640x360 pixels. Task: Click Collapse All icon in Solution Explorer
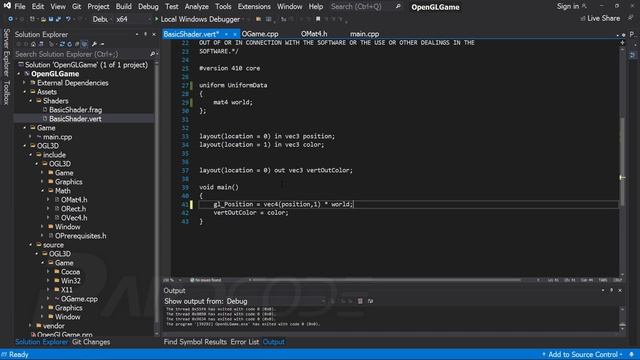point(77,44)
